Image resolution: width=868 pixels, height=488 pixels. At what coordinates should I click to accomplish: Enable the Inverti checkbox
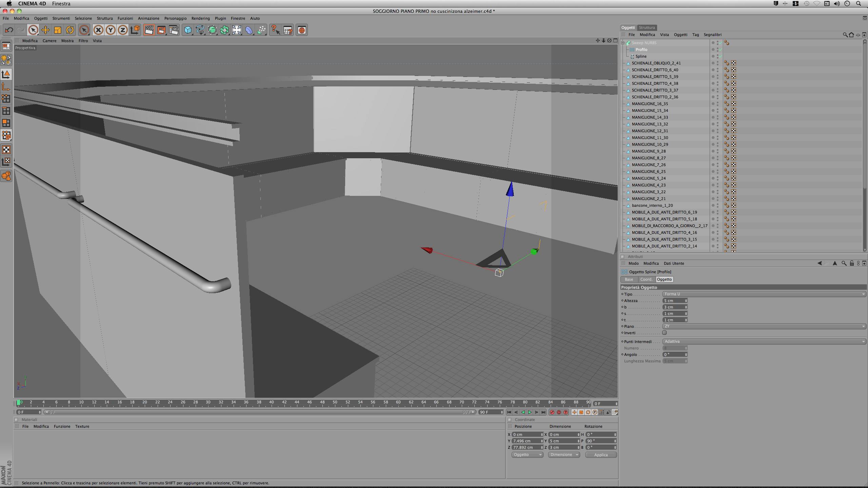664,333
